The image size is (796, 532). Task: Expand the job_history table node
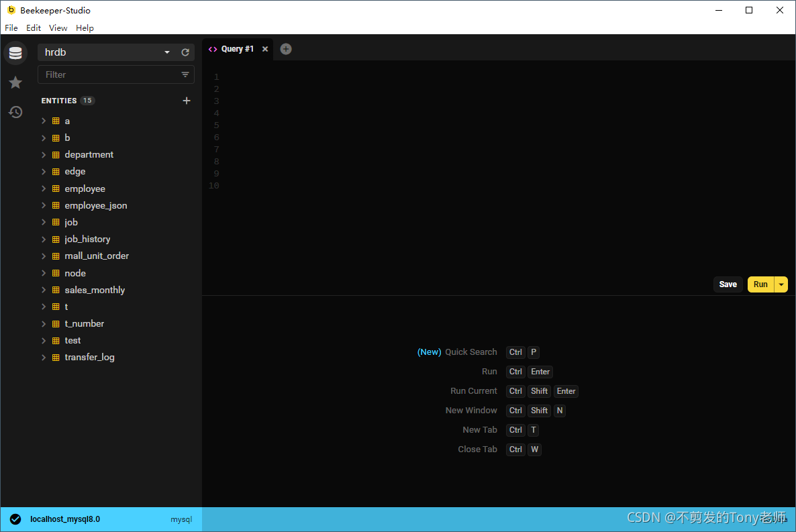(x=44, y=239)
